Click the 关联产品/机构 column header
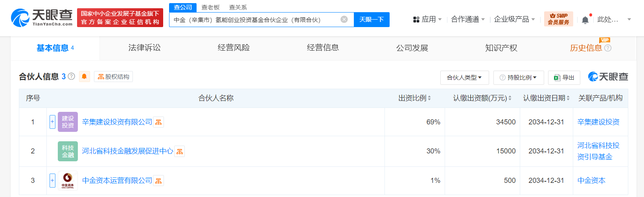Screen dimensions: 644x197 [600, 98]
